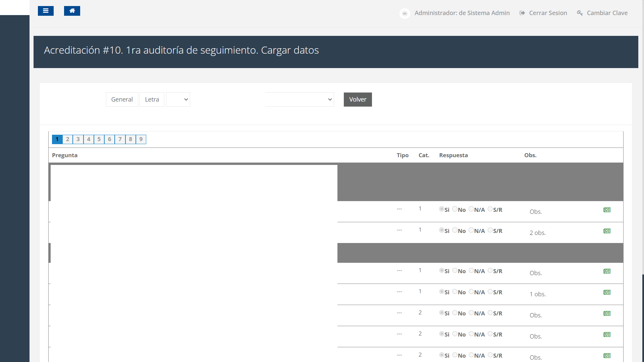Toggle the hamburger sidebar menu button

46,11
